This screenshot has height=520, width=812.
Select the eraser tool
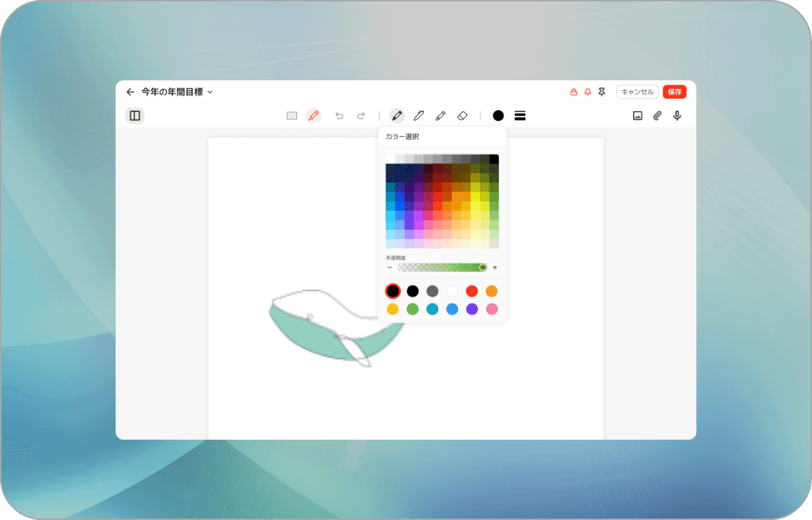462,116
